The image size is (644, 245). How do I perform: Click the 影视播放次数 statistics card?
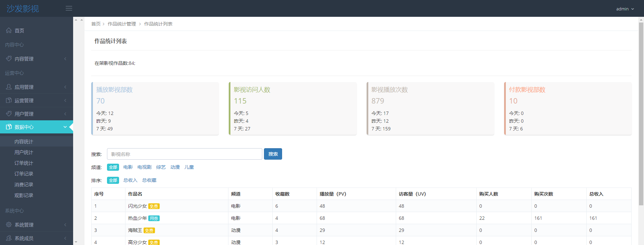click(430, 109)
